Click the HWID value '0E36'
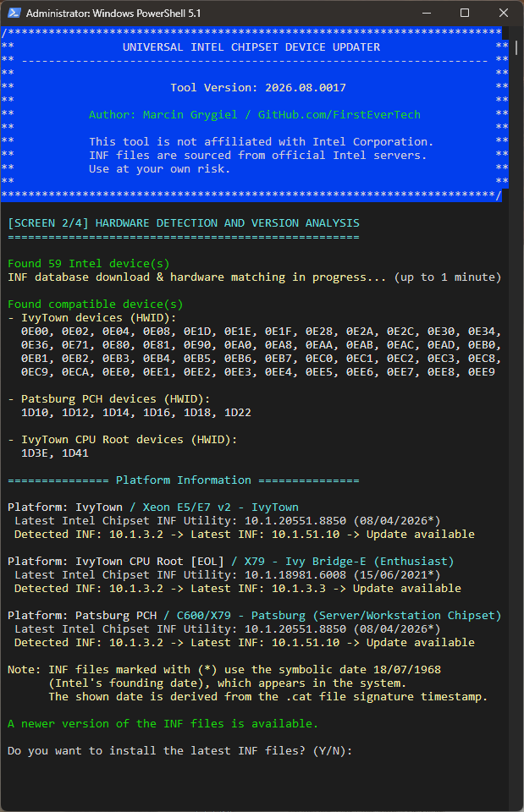 pyautogui.click(x=34, y=345)
